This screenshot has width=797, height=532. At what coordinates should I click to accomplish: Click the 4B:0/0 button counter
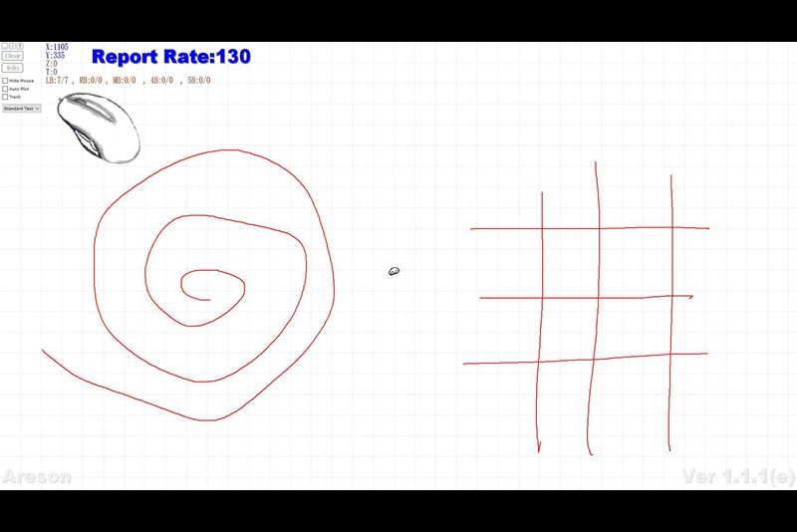coord(161,81)
